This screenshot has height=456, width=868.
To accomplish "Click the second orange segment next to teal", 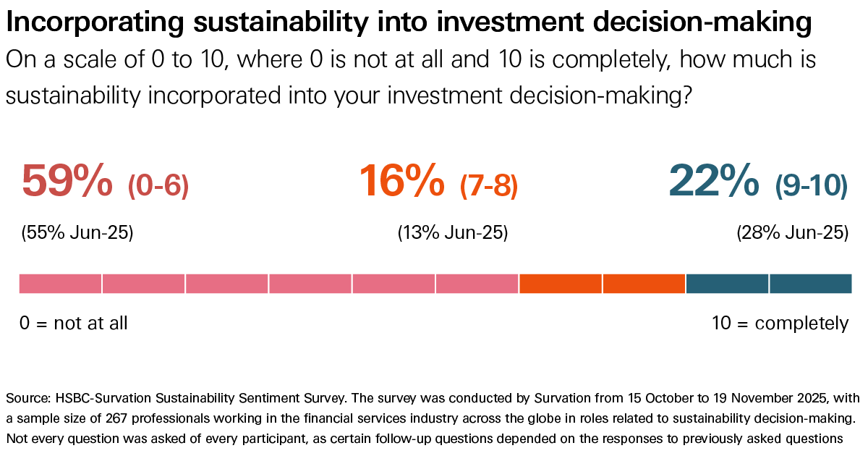I will point(644,284).
